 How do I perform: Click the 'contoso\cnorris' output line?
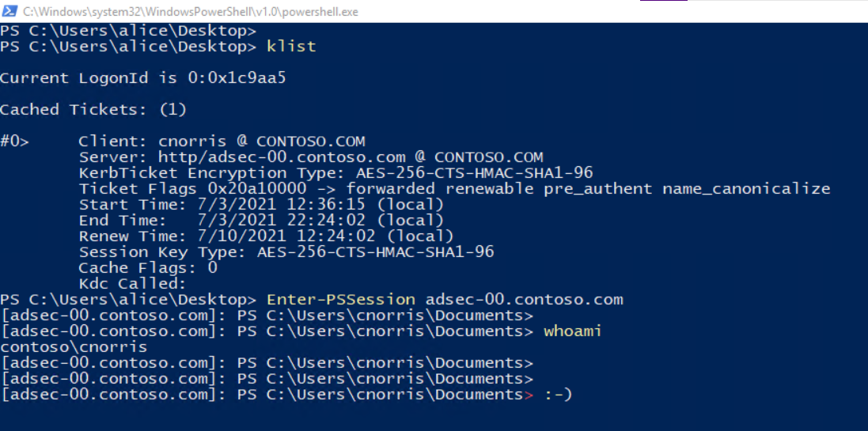click(x=74, y=347)
